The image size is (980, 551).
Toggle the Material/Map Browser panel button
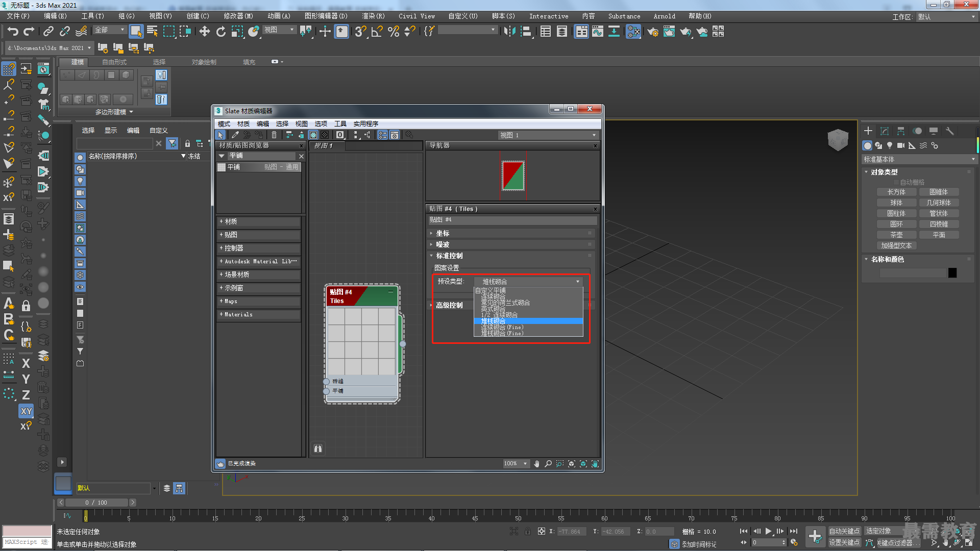pyautogui.click(x=382, y=135)
